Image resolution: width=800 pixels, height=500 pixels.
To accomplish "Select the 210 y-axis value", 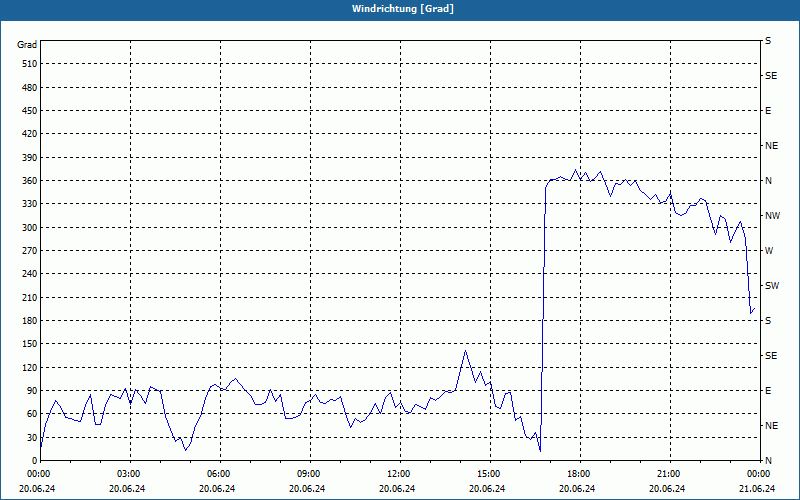I will 30,297.
